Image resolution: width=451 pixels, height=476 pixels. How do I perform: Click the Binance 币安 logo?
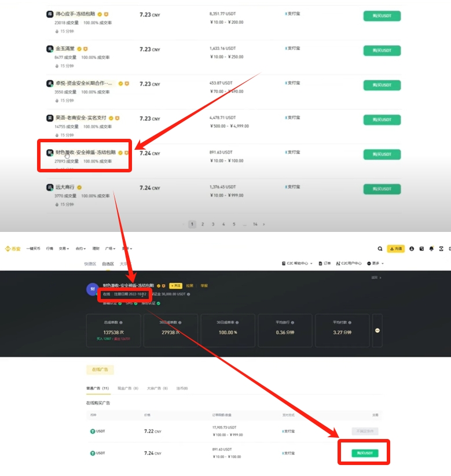13,249
